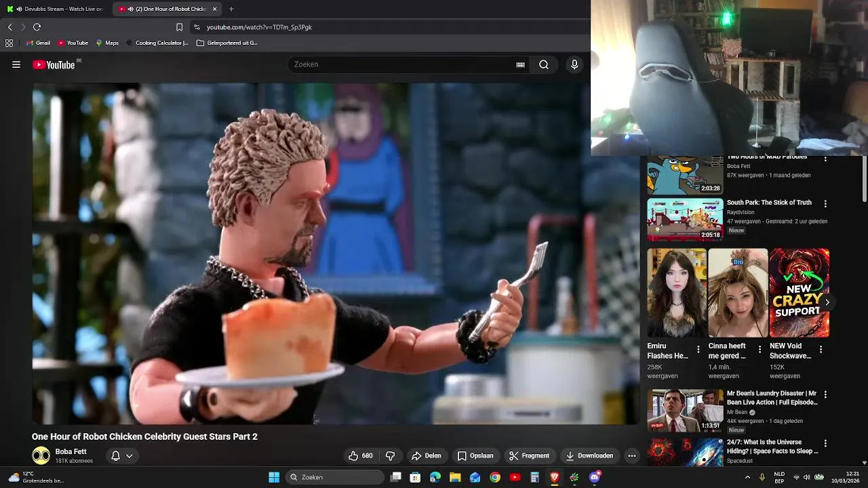Image resolution: width=868 pixels, height=488 pixels.
Task: Open the 24/7 What Is the Universe Hiding thumbnail
Action: pyautogui.click(x=685, y=451)
